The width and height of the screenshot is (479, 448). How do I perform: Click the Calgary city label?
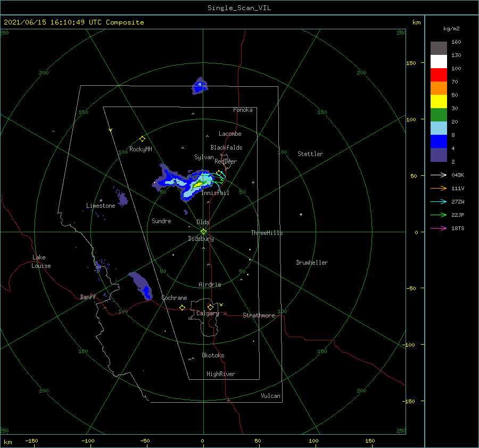coord(208,313)
